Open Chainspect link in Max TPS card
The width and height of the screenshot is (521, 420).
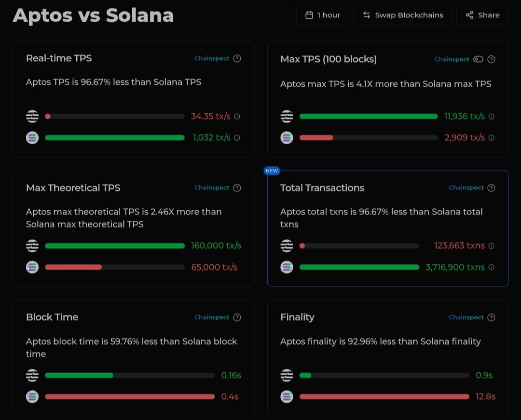(x=452, y=59)
